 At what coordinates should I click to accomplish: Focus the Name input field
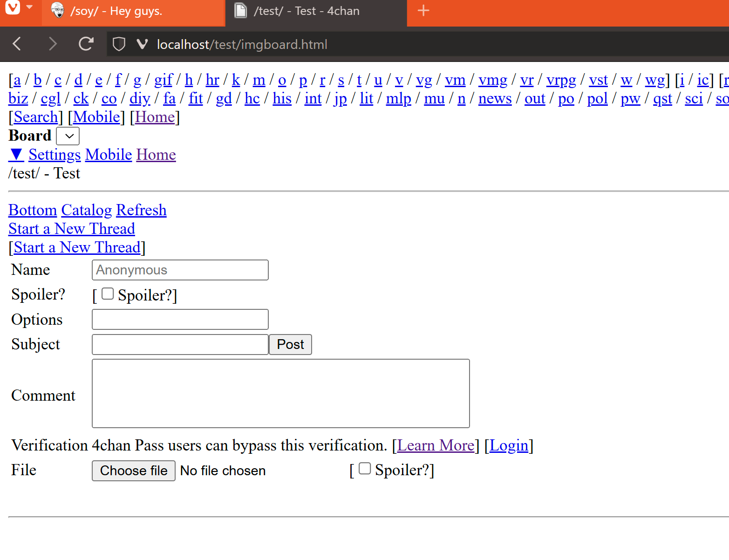(180, 270)
